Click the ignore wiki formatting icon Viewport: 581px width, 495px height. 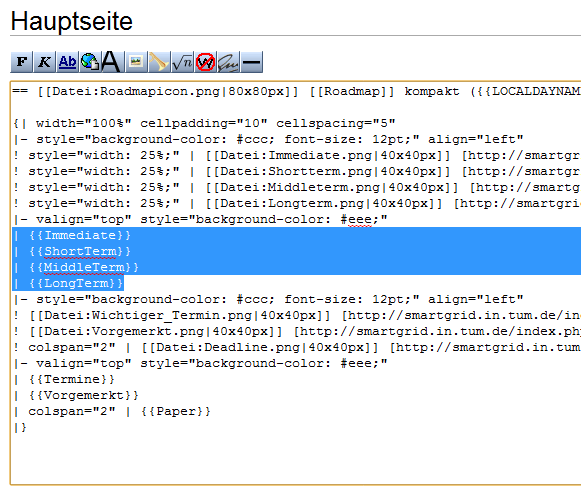pyautogui.click(x=205, y=62)
